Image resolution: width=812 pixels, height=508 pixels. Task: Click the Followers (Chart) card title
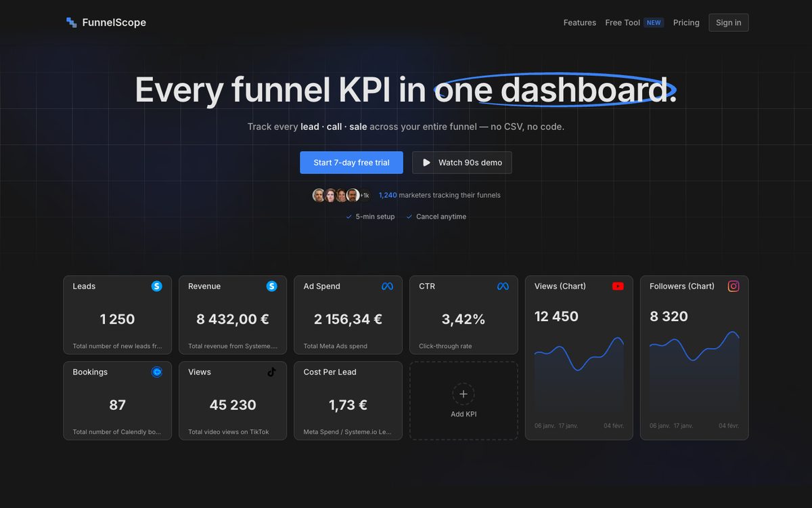coord(682,287)
